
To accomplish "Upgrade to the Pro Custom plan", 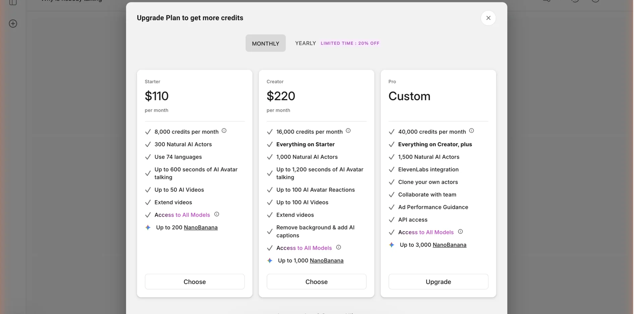I will (x=438, y=281).
